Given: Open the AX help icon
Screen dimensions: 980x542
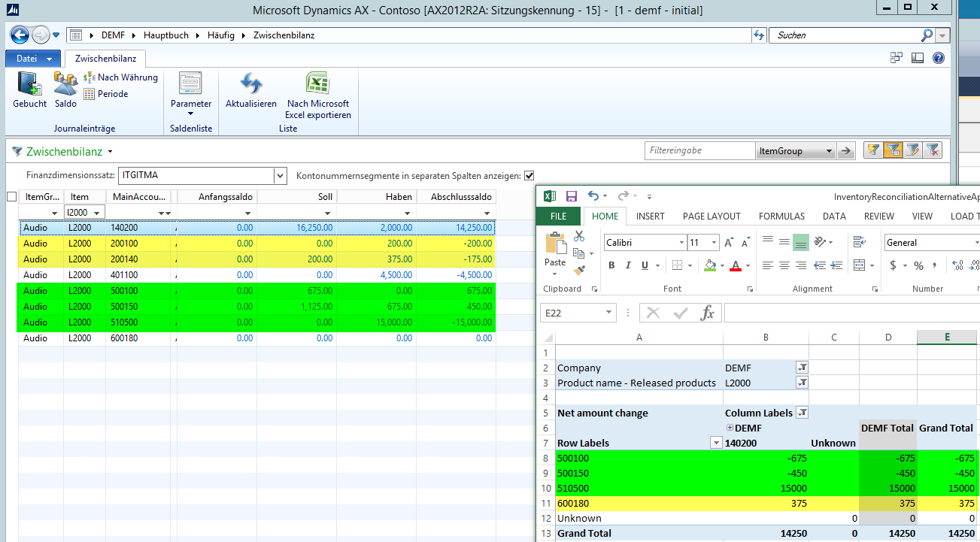Looking at the screenshot, I should (938, 58).
